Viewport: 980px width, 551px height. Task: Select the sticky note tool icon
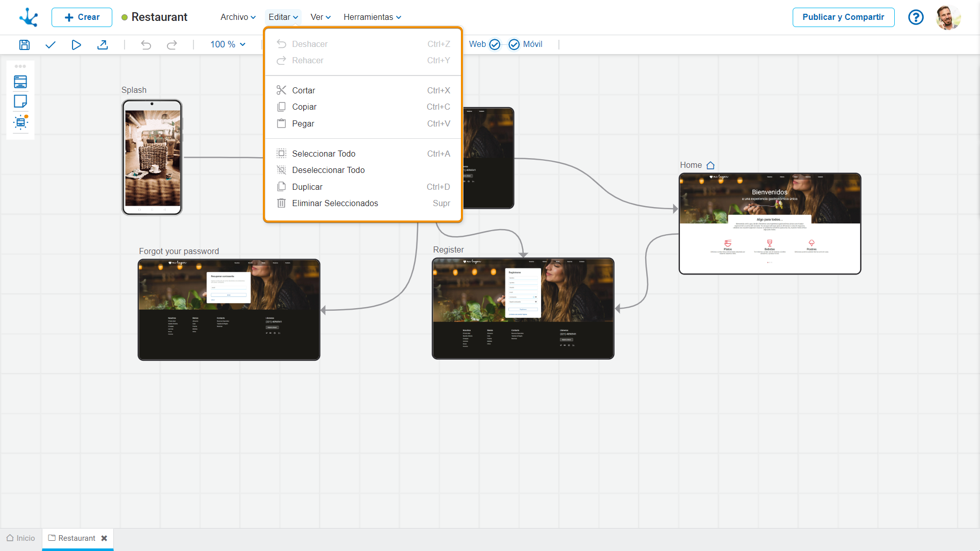[20, 102]
